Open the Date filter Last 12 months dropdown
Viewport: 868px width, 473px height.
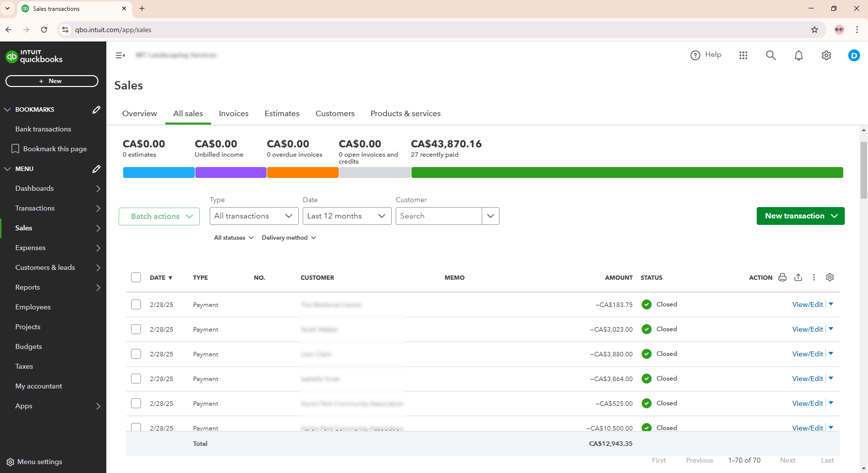point(347,216)
